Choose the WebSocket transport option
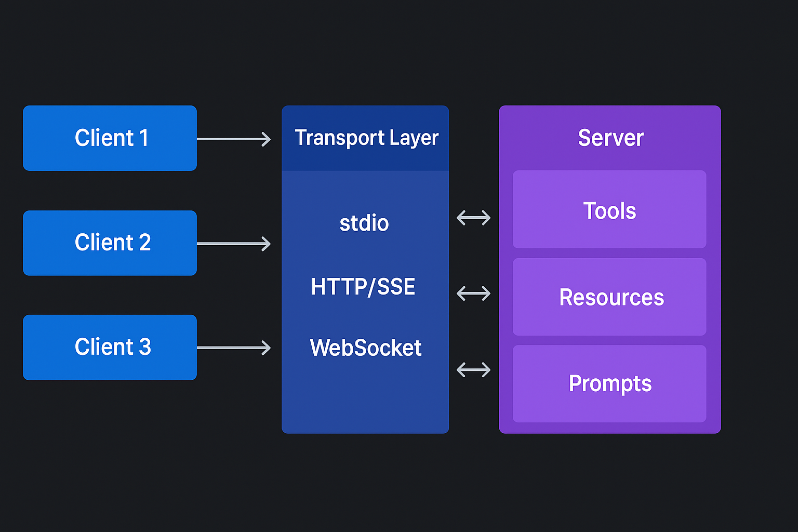This screenshot has width=798, height=532. point(365,348)
